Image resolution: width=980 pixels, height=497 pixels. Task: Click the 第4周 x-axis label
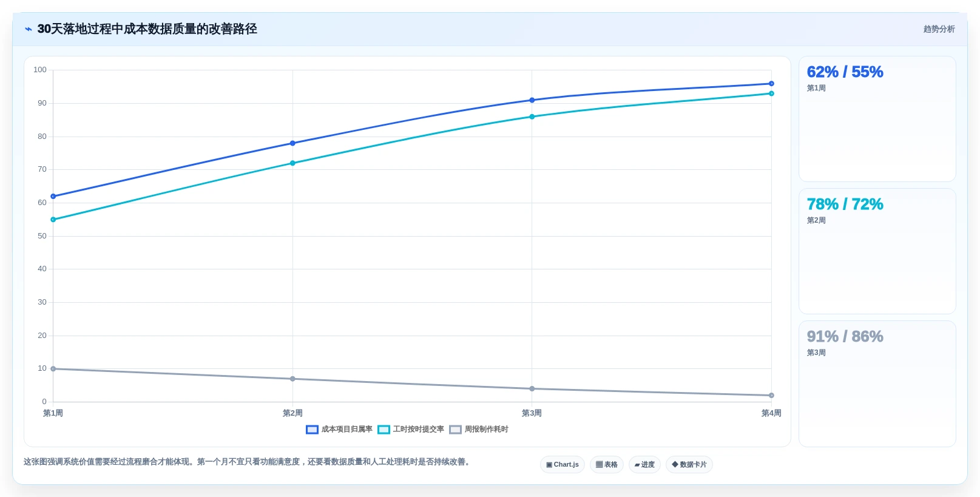coord(771,413)
